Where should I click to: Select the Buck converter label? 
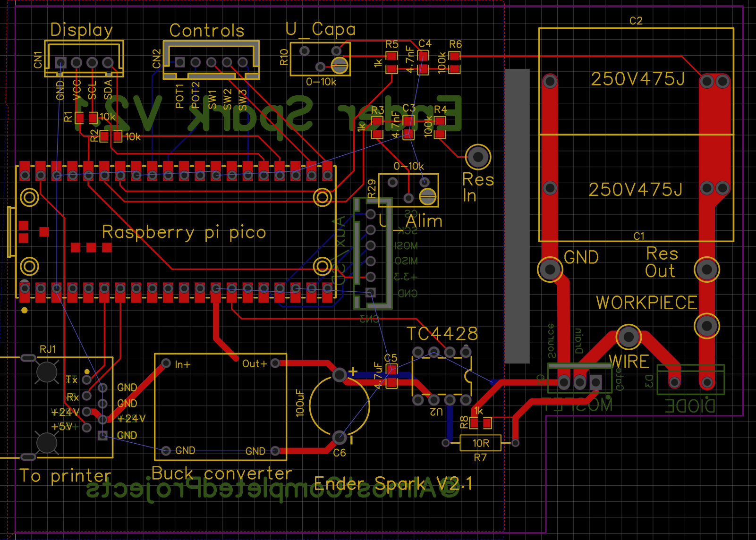[221, 473]
